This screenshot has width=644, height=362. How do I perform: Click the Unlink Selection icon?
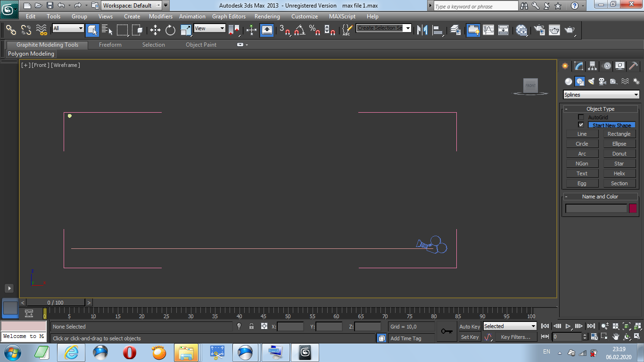(26, 30)
